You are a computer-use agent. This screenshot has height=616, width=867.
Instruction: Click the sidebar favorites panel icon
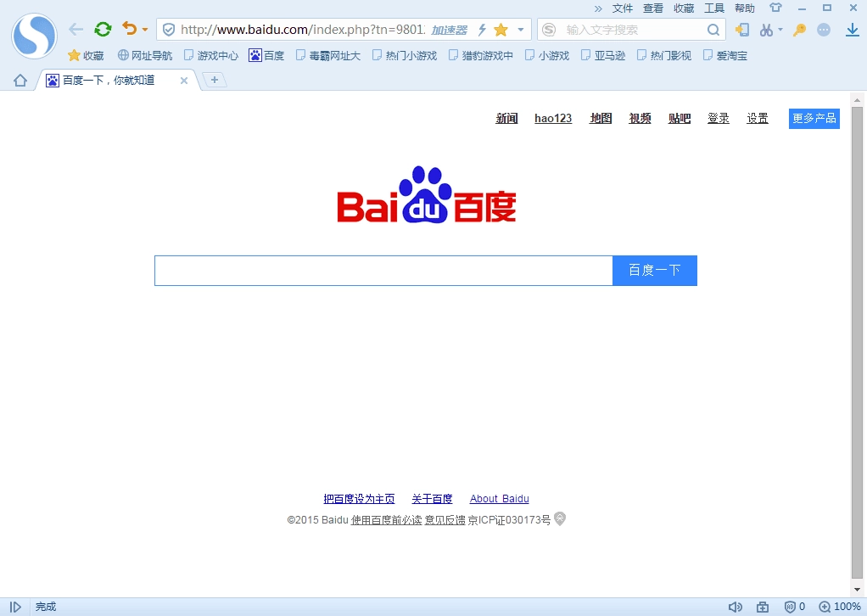tap(742, 30)
